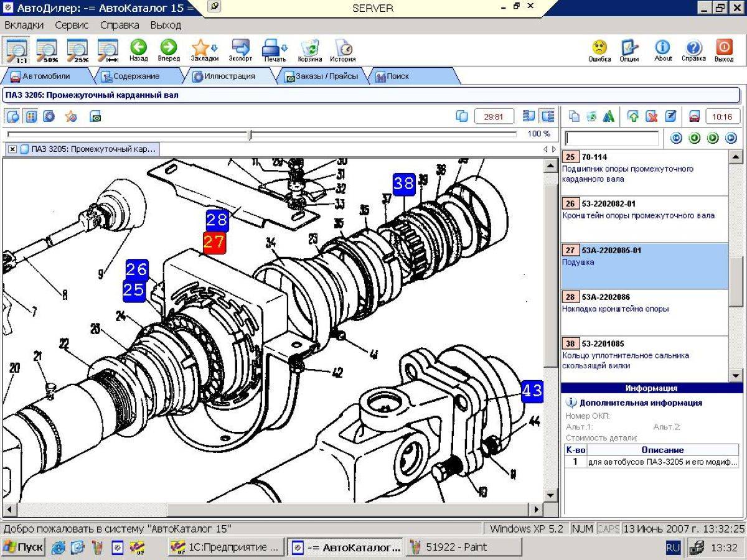Open the Сервис menu
Viewport: 747px width, 560px height.
click(x=72, y=26)
